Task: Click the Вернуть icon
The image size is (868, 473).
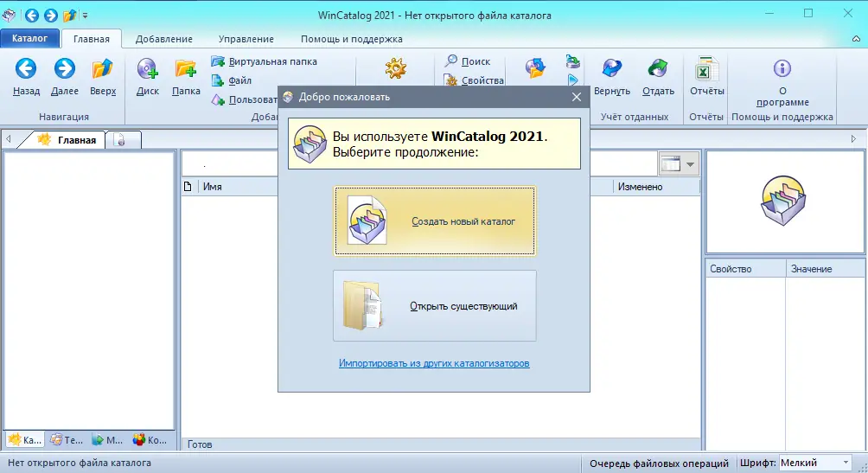Action: pyautogui.click(x=612, y=77)
